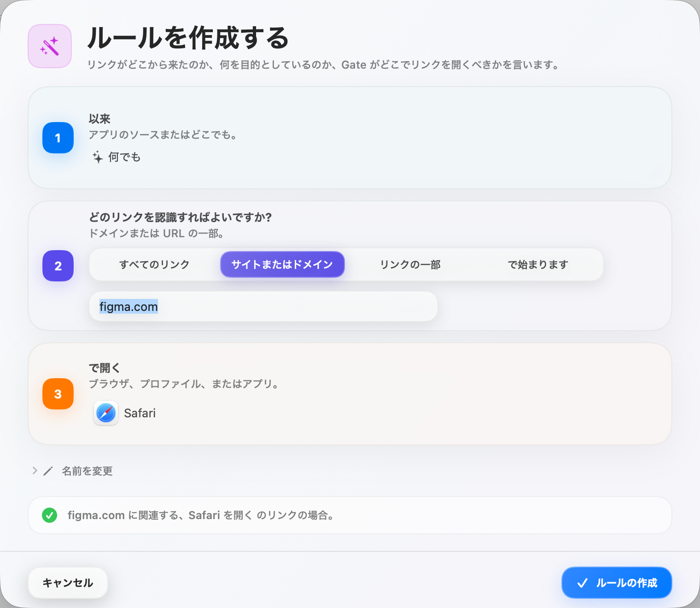Click the Safari compass icon
Image resolution: width=700 pixels, height=608 pixels.
click(x=106, y=413)
